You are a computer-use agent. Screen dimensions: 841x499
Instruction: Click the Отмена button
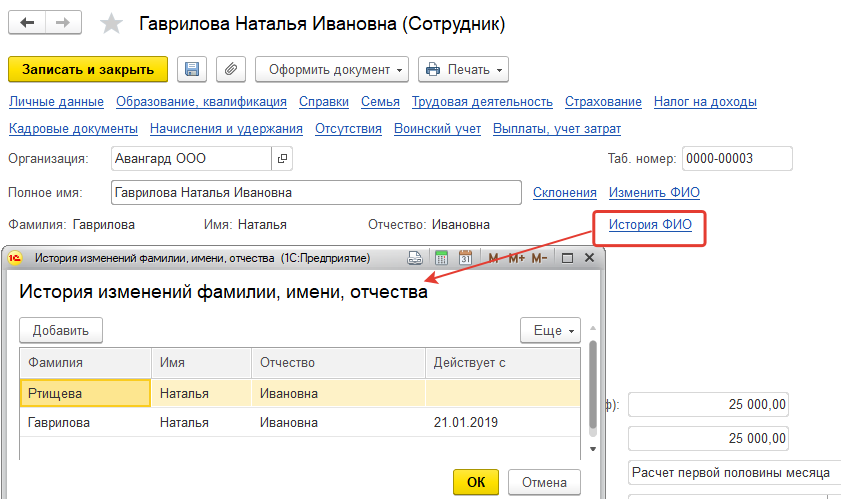[544, 482]
